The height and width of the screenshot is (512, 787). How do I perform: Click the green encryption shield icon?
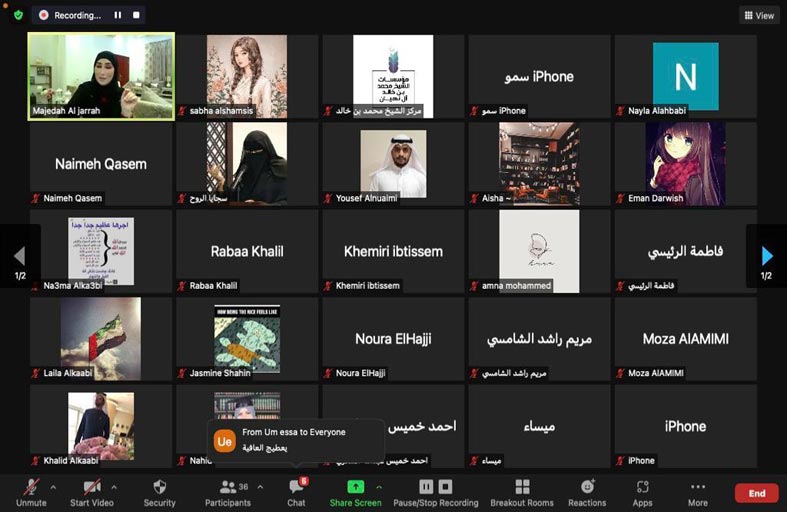[18, 15]
